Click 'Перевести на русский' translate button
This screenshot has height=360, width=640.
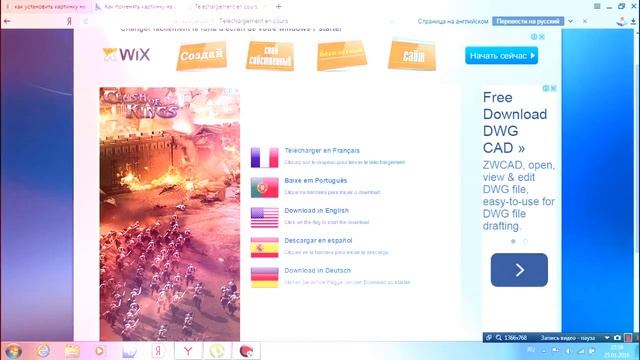[528, 21]
